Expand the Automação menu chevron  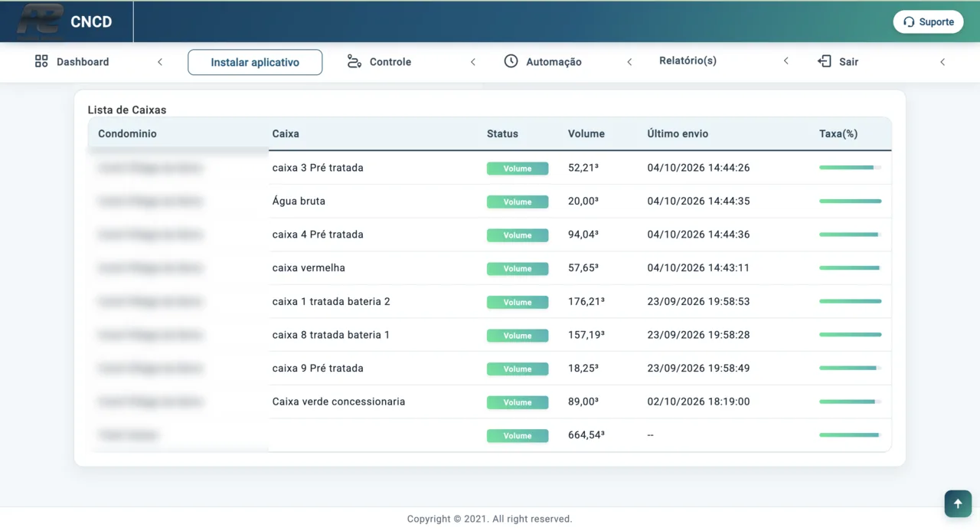(x=629, y=62)
